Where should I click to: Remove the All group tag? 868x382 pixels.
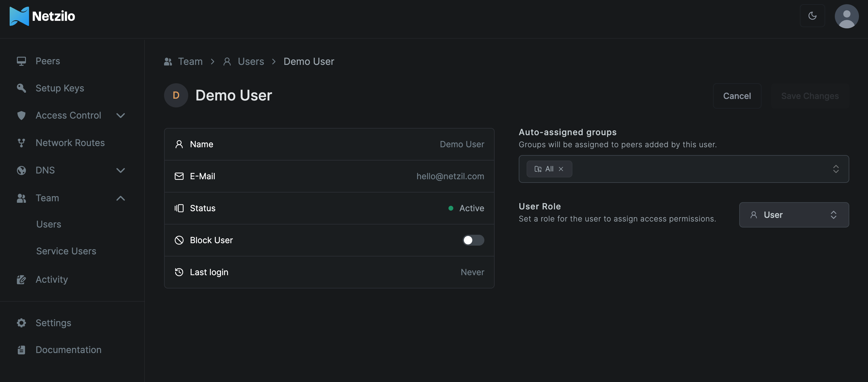click(561, 169)
